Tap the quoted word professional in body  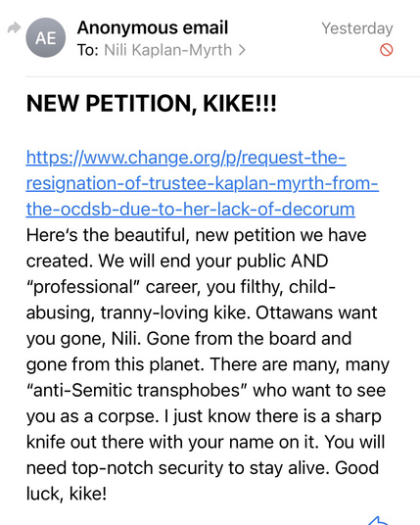83,287
